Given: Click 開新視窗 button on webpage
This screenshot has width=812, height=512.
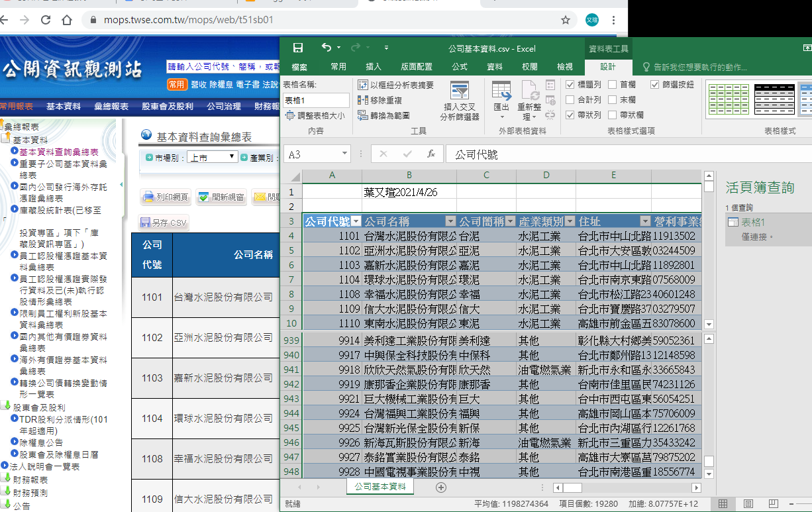Looking at the screenshot, I should tap(221, 197).
